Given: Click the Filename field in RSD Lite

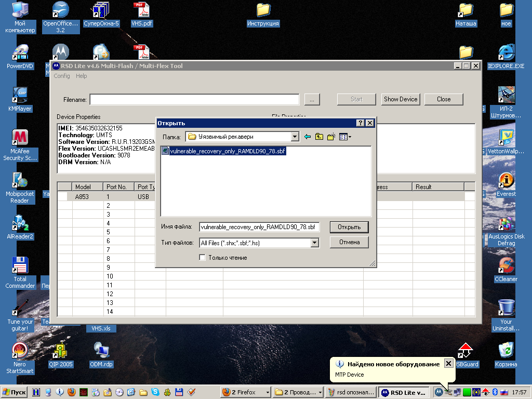Looking at the screenshot, I should (194, 99).
